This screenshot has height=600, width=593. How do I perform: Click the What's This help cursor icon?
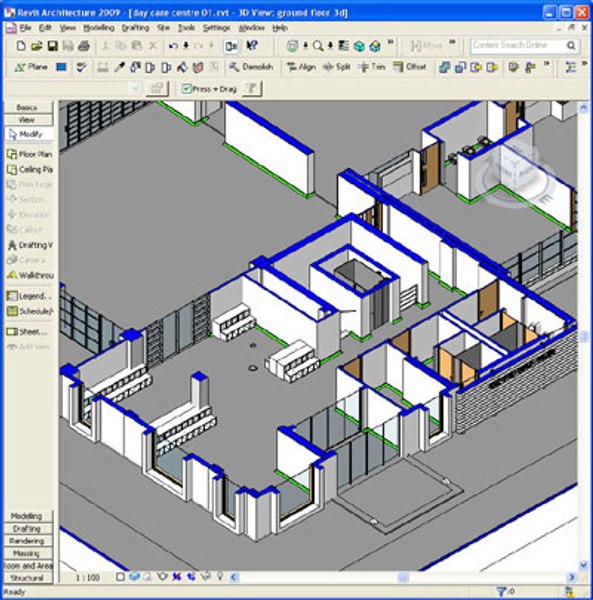click(252, 46)
